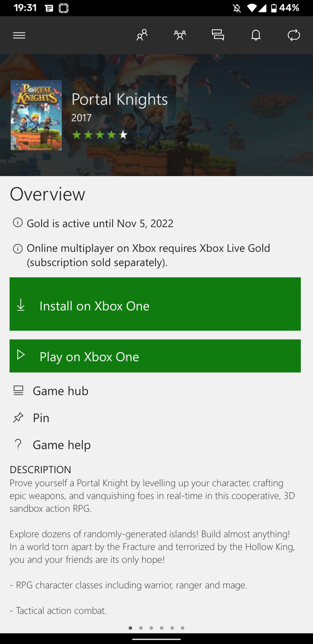The image size is (313, 644).
Task: Open the hamburger navigation menu
Action: point(19,35)
